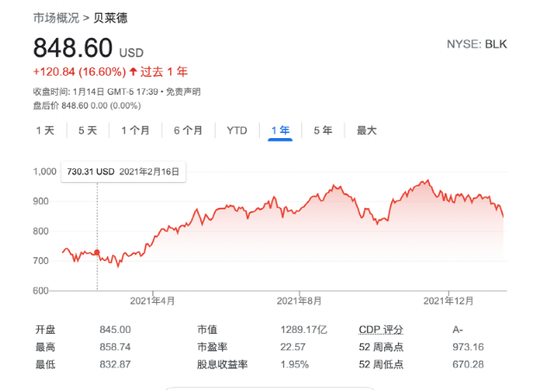Screen dimensions: 550x390
Task: Click the 收盘时间 closing time text
Action: coord(95,92)
